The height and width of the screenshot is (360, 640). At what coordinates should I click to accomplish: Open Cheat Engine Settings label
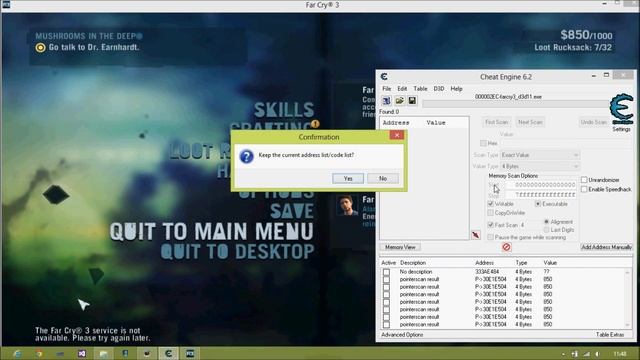(x=621, y=129)
